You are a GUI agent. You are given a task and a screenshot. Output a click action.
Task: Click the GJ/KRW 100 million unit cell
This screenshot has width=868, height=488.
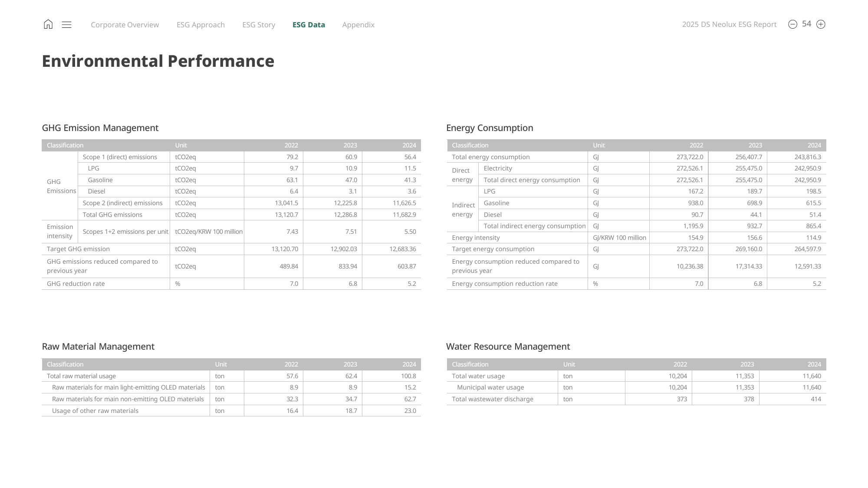click(x=619, y=238)
